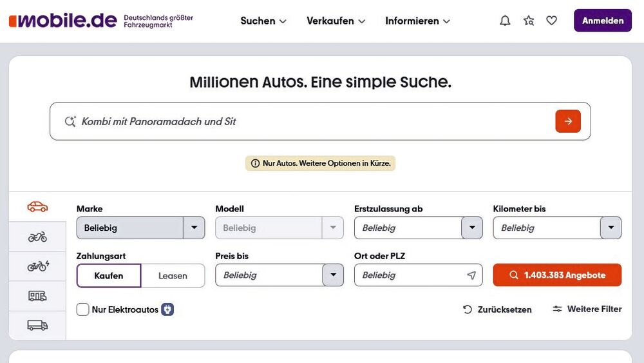
Task: Open the Kilometer bis dropdown
Action: pos(611,228)
